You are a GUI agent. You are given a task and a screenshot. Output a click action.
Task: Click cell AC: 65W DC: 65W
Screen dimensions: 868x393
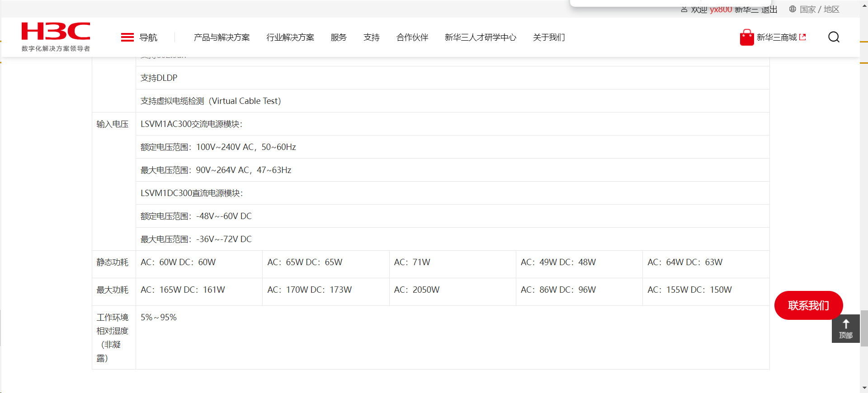tap(326, 264)
